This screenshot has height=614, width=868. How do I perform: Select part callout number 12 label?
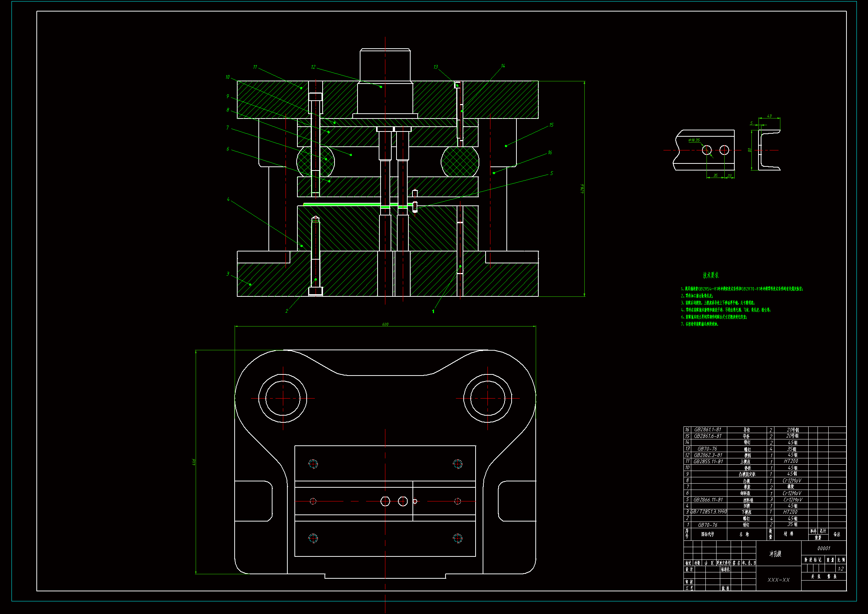(x=313, y=67)
